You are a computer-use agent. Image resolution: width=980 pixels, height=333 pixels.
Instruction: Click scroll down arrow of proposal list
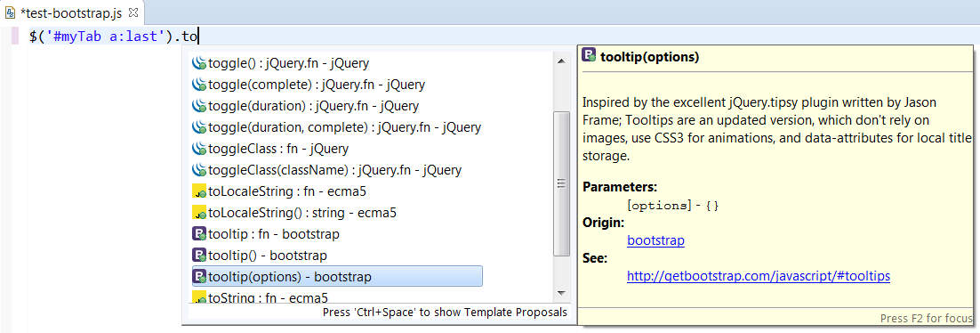click(x=560, y=292)
